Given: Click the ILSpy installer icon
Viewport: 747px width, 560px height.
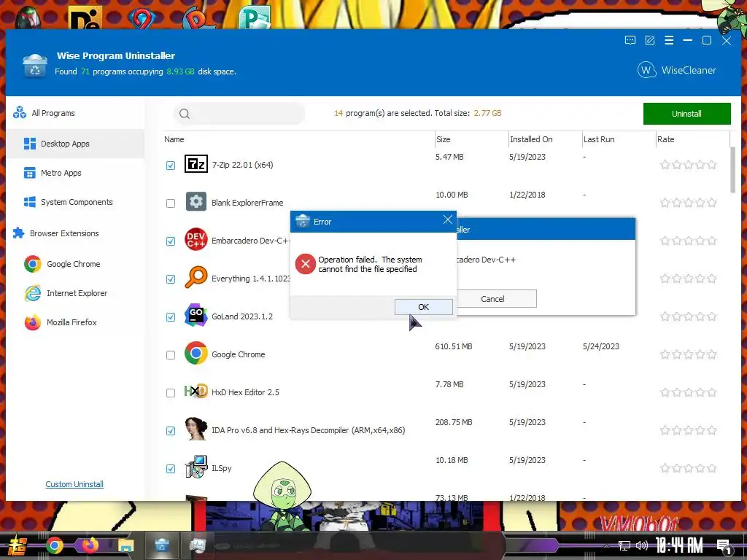Looking at the screenshot, I should (x=196, y=467).
